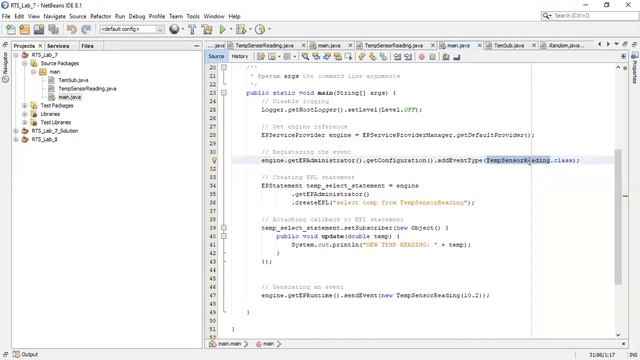Expand the Test Packages node
The image size is (640, 360).
point(24,105)
